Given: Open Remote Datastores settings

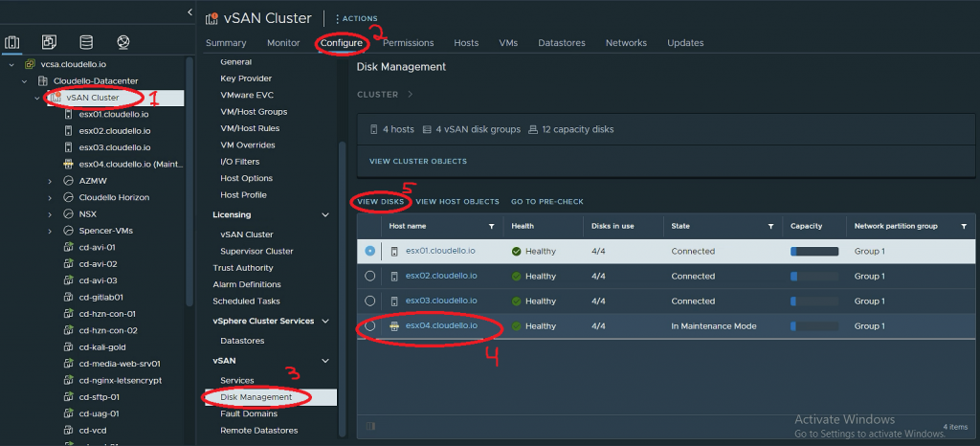Looking at the screenshot, I should click(258, 431).
